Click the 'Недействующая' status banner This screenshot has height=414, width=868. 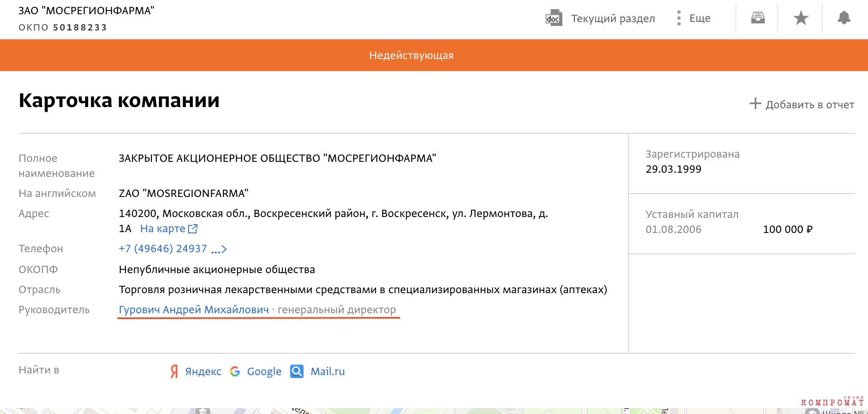pos(434,55)
